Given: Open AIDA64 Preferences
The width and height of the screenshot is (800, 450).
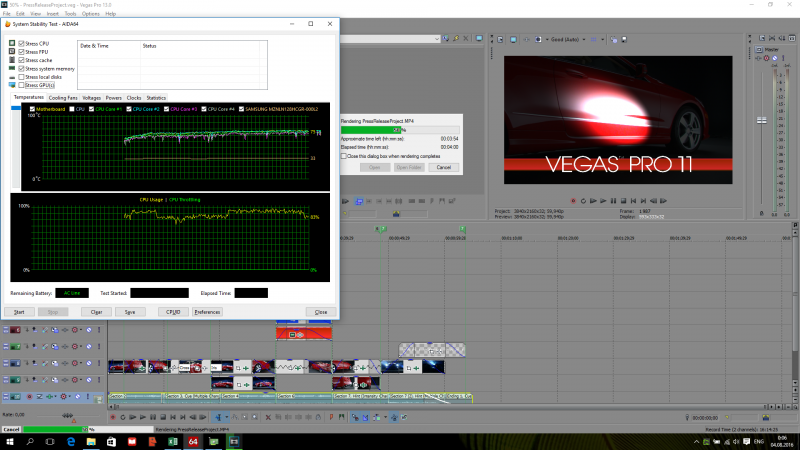Looking at the screenshot, I should pyautogui.click(x=207, y=312).
